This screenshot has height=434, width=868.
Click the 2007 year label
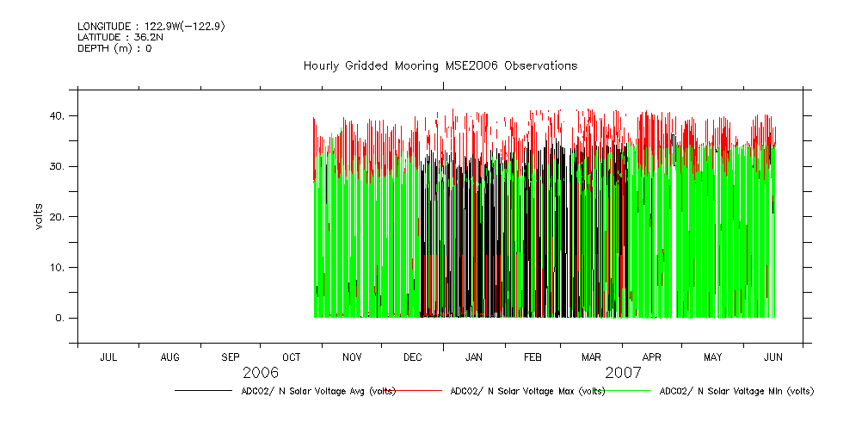click(623, 373)
